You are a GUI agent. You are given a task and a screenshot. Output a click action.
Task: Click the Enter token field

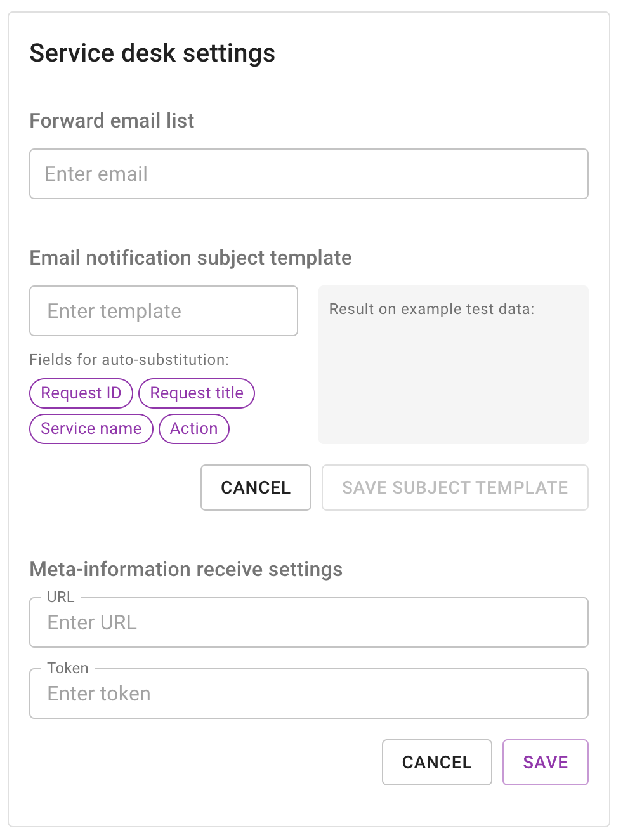(x=309, y=693)
